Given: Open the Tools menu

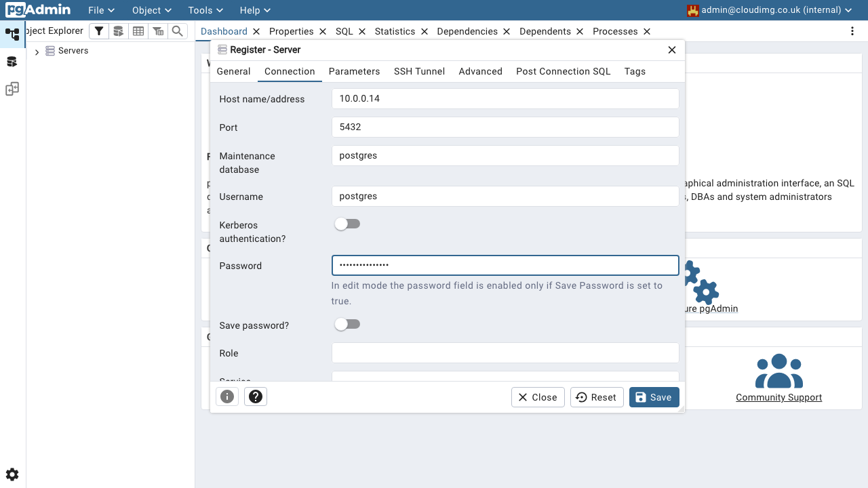Looking at the screenshot, I should 206,10.
